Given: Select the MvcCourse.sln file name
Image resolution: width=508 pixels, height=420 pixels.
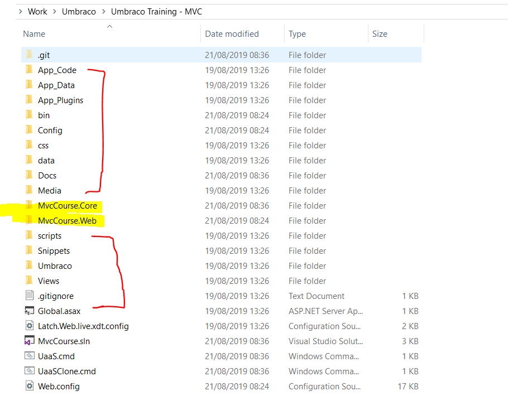Looking at the screenshot, I should (64, 341).
